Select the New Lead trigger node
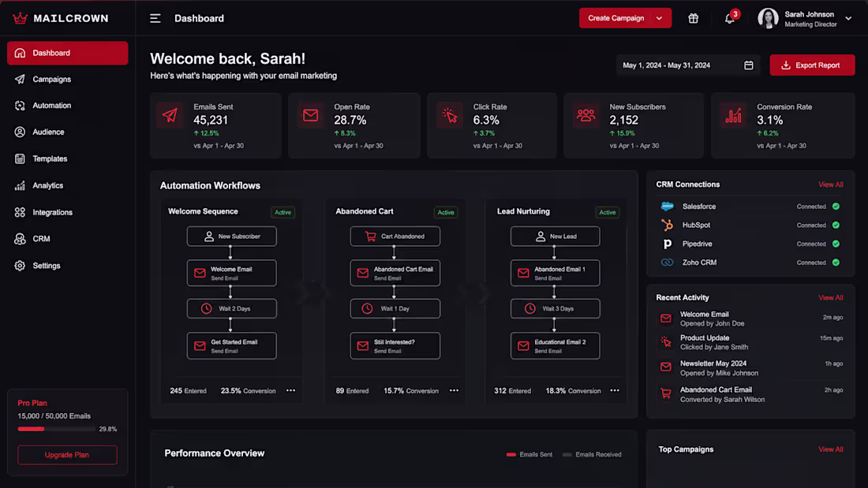Viewport: 868px width, 488px height. (556, 237)
